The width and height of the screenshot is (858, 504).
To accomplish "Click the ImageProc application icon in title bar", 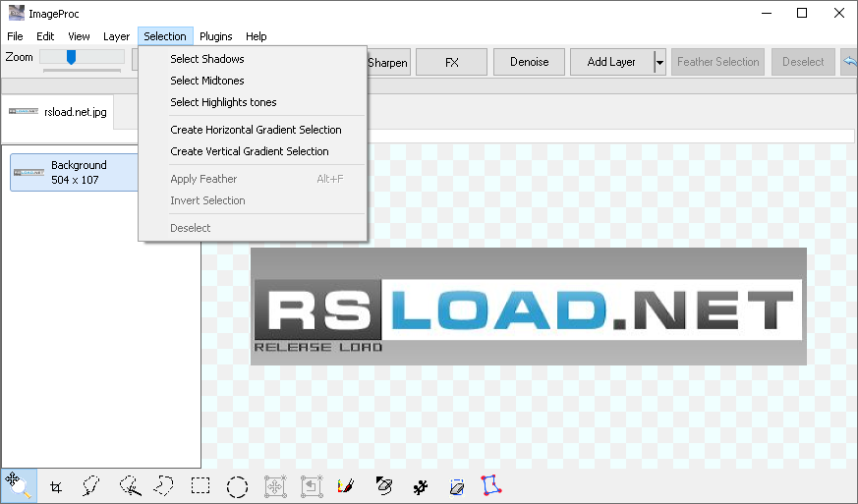I will [x=17, y=13].
